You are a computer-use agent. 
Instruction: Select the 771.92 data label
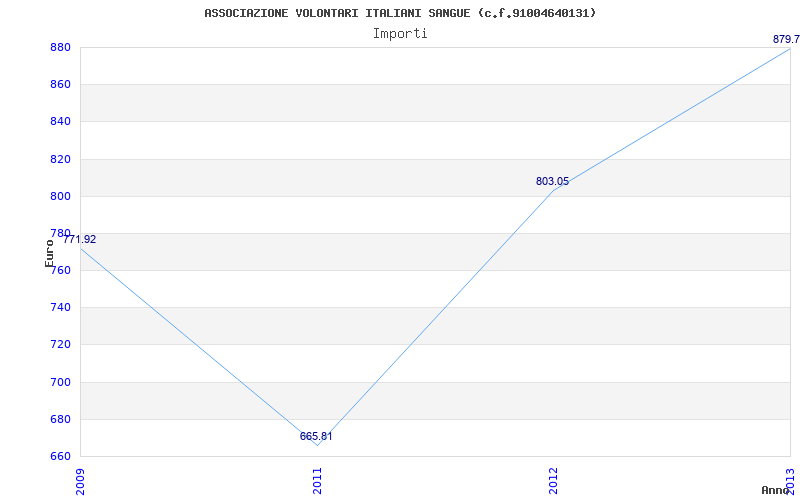click(79, 239)
